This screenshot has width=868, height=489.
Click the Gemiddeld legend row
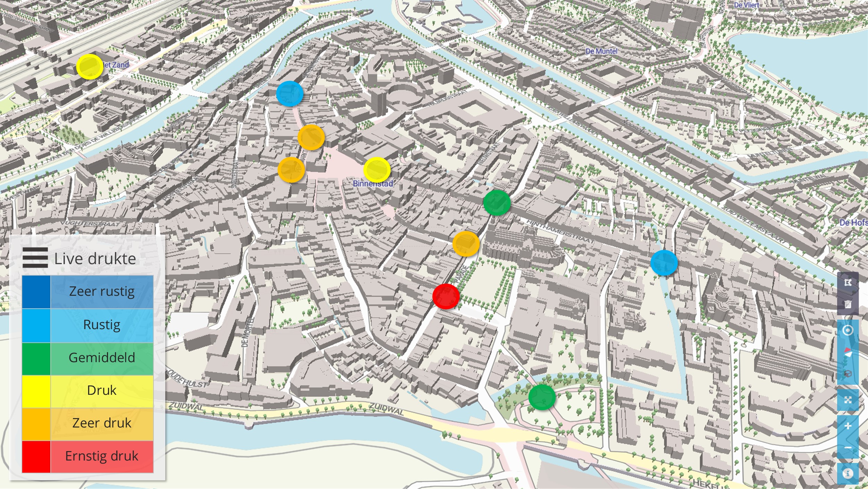pyautogui.click(x=102, y=358)
